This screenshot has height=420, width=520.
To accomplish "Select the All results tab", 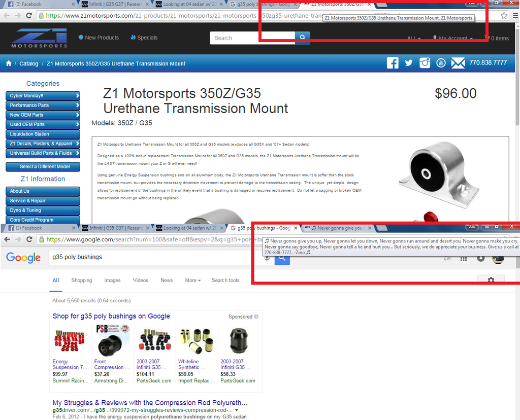I will 56,280.
